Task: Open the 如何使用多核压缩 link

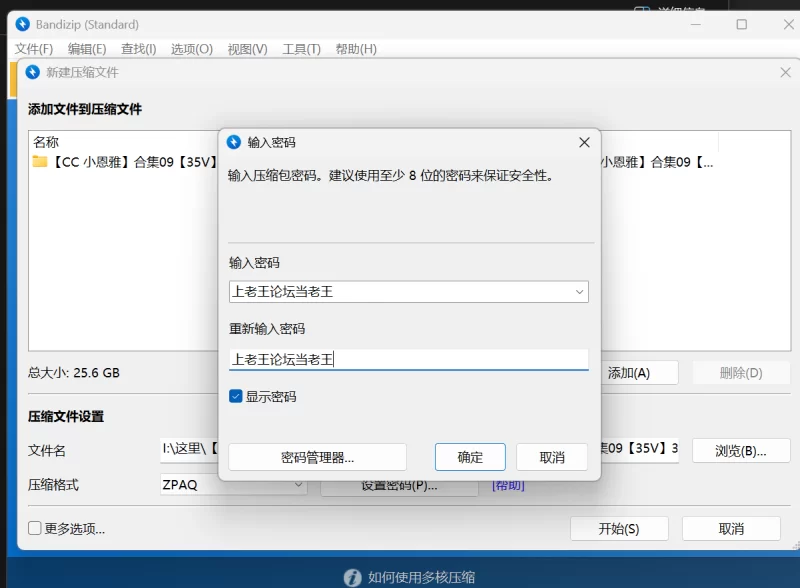Action: 421,577
